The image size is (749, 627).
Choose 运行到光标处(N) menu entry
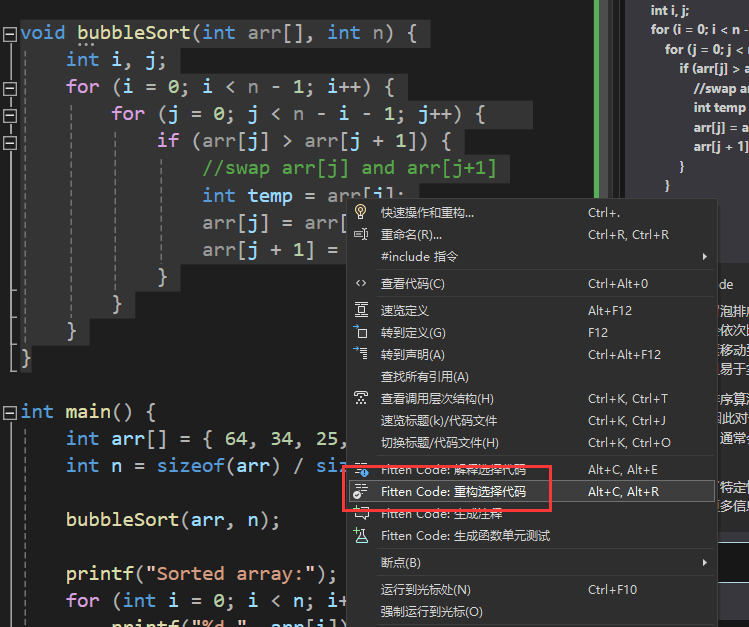[425, 590]
